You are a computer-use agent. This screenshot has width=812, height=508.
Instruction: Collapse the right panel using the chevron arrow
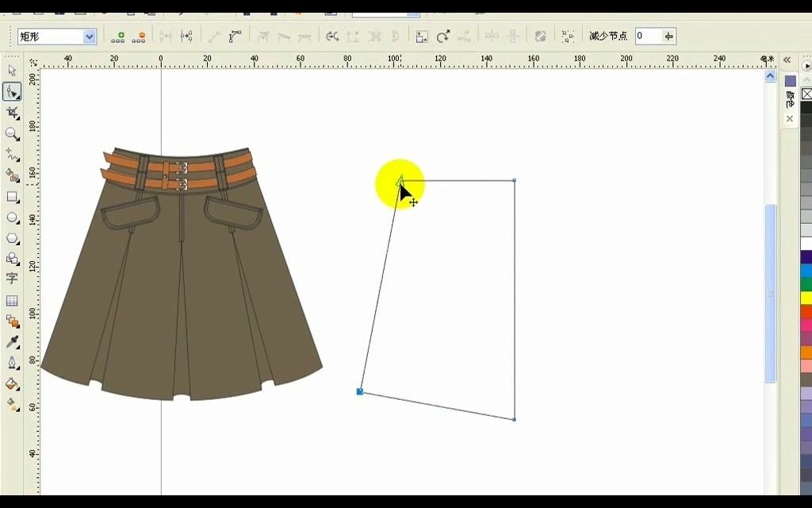tap(787, 59)
